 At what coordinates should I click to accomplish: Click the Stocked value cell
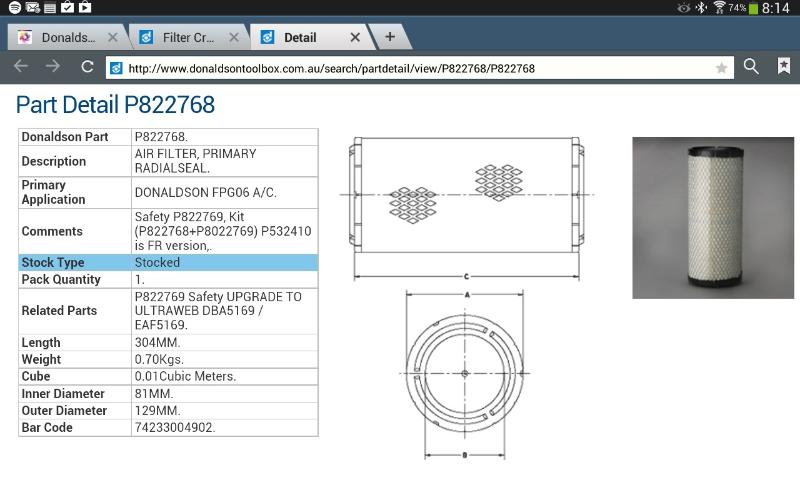(224, 262)
